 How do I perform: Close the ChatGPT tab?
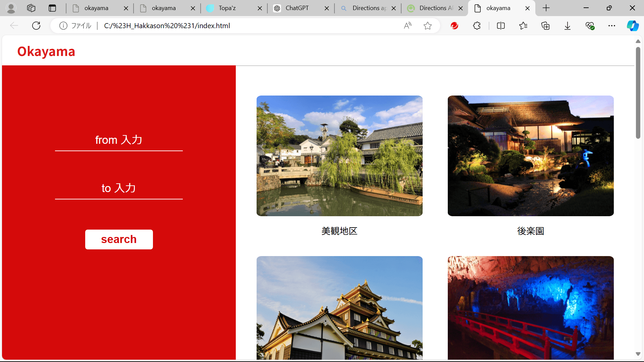point(327,8)
